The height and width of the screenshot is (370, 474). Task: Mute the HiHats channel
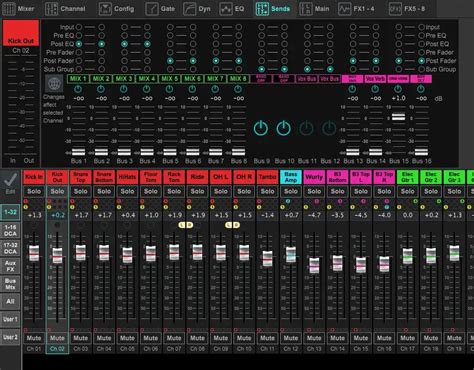click(x=127, y=338)
